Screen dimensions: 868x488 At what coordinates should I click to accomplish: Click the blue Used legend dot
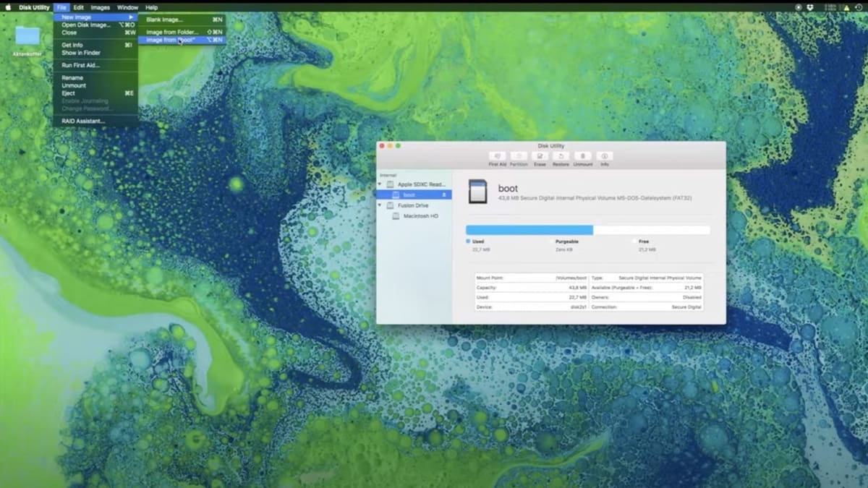click(468, 241)
